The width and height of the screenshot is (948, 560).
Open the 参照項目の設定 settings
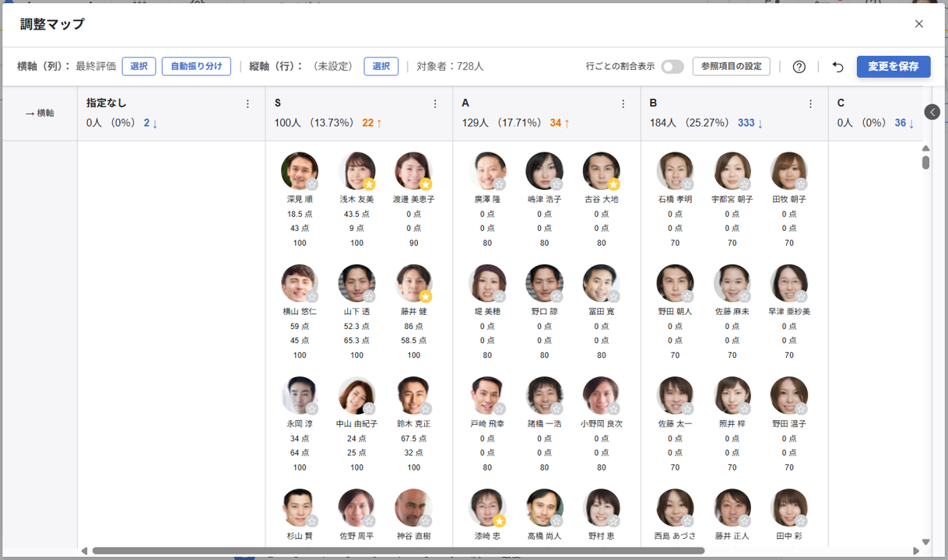pyautogui.click(x=731, y=66)
